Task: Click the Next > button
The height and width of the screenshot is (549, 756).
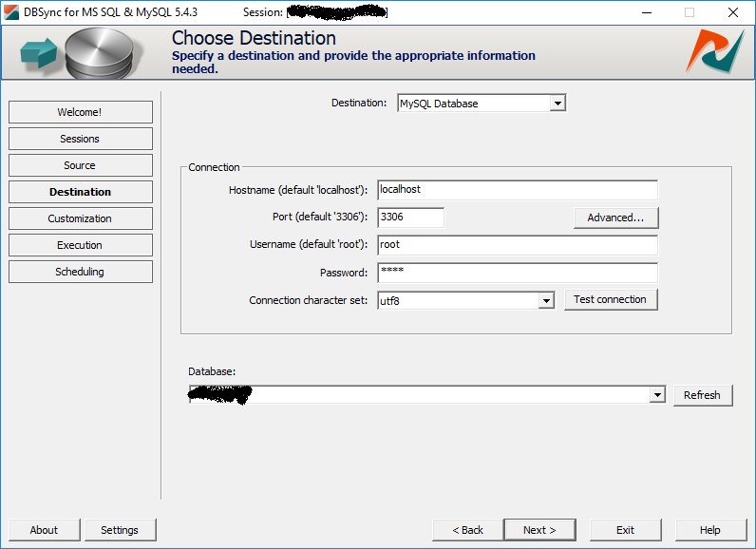Action: tap(539, 530)
